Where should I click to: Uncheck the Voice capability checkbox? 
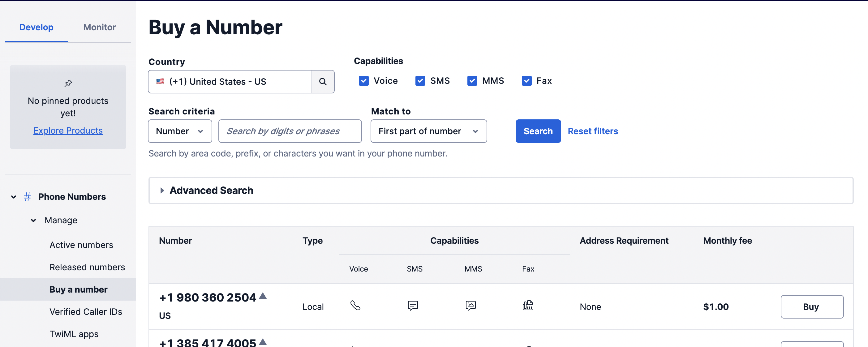(363, 81)
